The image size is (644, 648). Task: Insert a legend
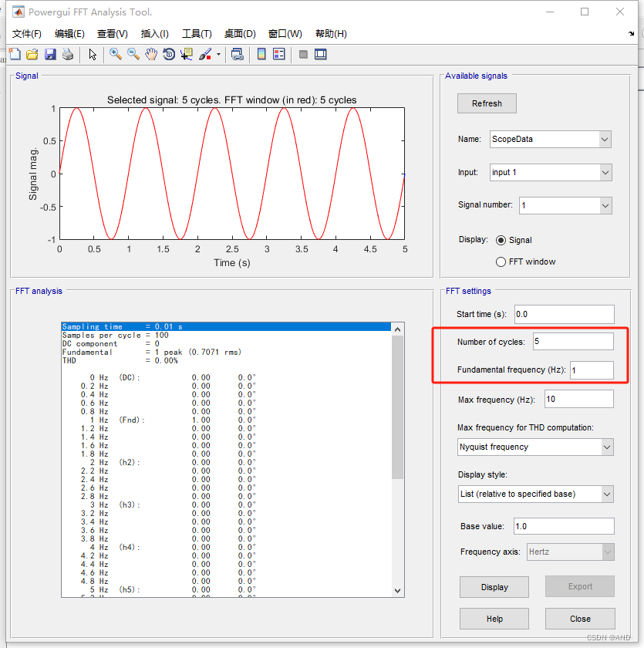[x=278, y=54]
